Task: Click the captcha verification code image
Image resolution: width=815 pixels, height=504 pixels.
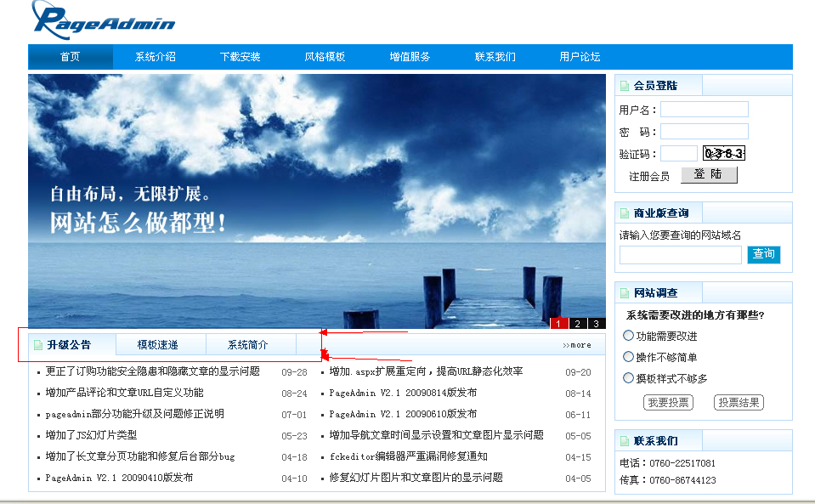Action: (x=724, y=154)
